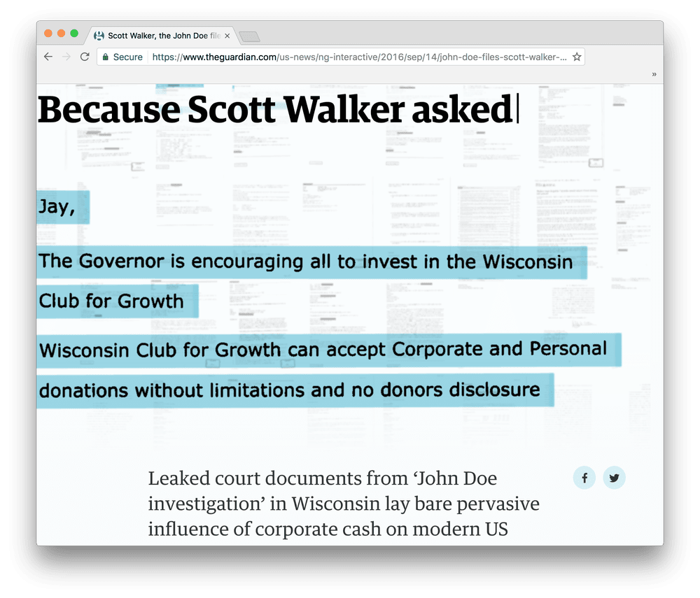Click the headline 'Because Scott Walker asked'
This screenshot has width=700, height=598.
tap(275, 109)
